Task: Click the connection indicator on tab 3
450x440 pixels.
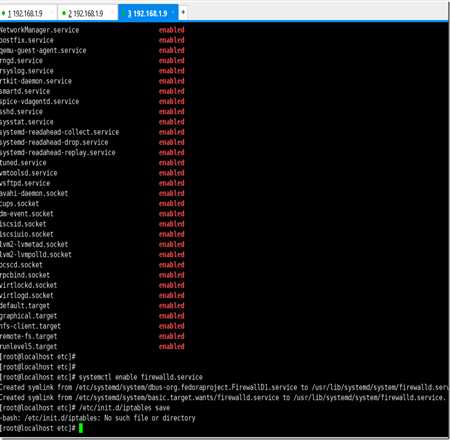Action: tap(124, 13)
